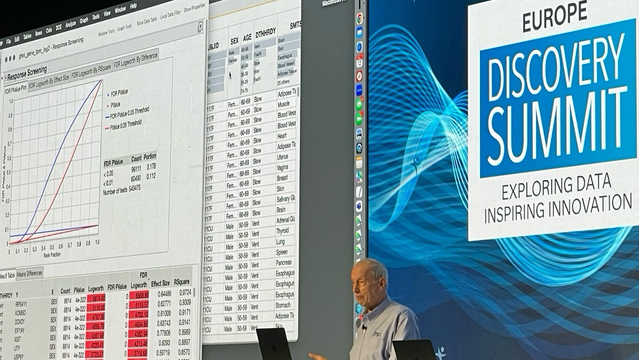The width and height of the screenshot is (639, 360).
Task: Click the Vagina cell in data table
Action: (283, 167)
